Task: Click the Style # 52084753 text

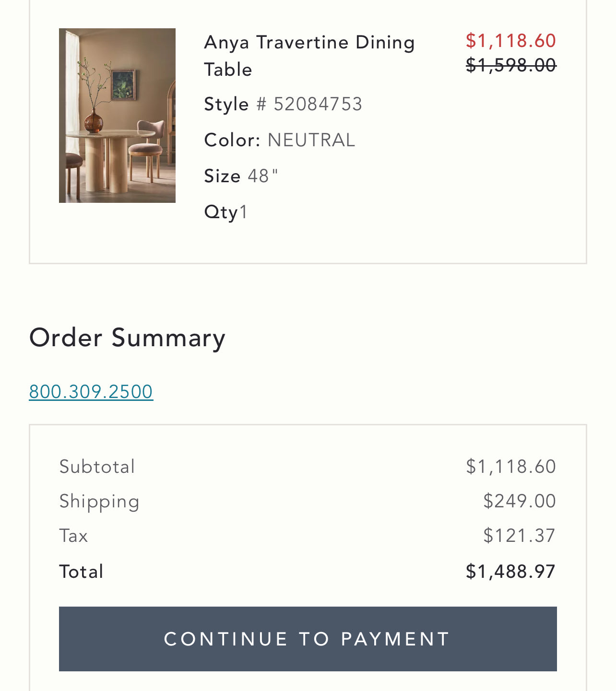Action: coord(283,104)
